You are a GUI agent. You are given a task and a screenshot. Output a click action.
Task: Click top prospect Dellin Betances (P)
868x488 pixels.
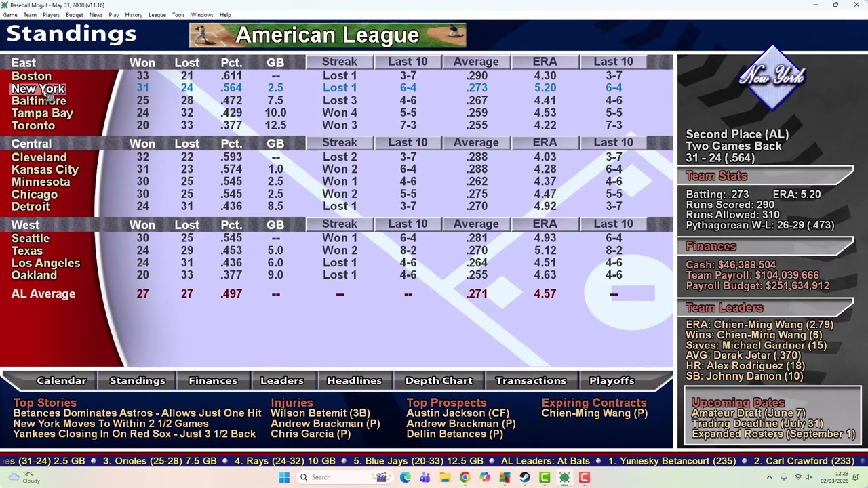tap(454, 434)
